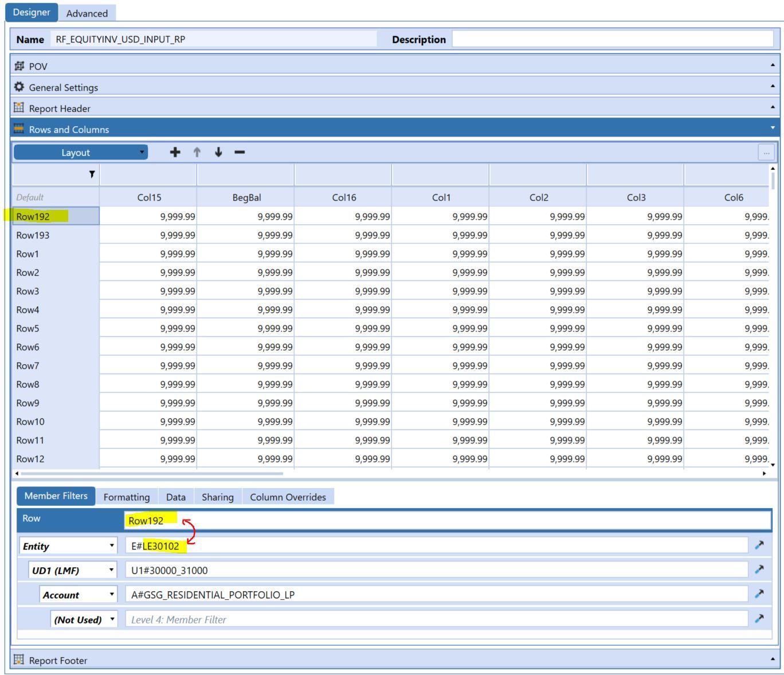The width and height of the screenshot is (784, 675).
Task: Click the move down arrow icon
Action: 218,152
